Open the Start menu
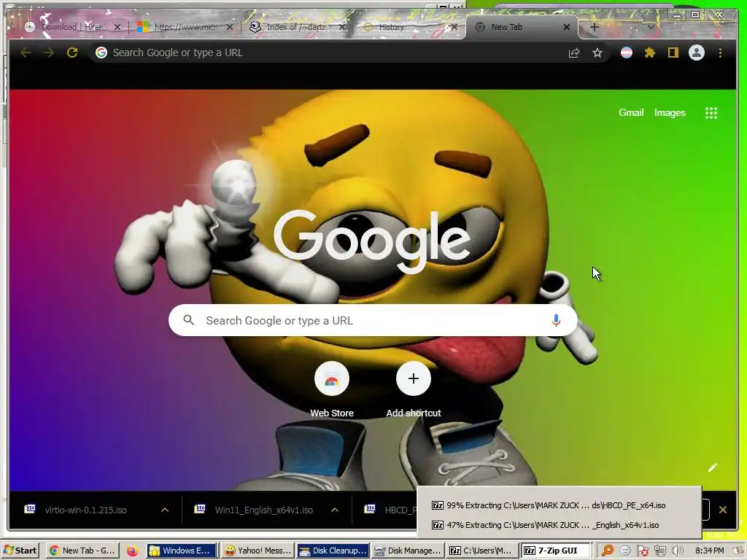This screenshot has height=560, width=747. click(20, 551)
